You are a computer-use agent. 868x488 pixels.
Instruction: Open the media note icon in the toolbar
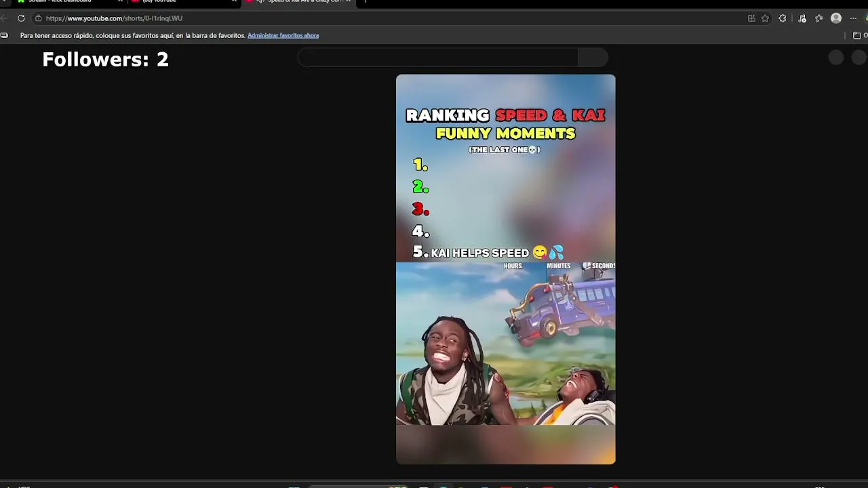pos(802,18)
